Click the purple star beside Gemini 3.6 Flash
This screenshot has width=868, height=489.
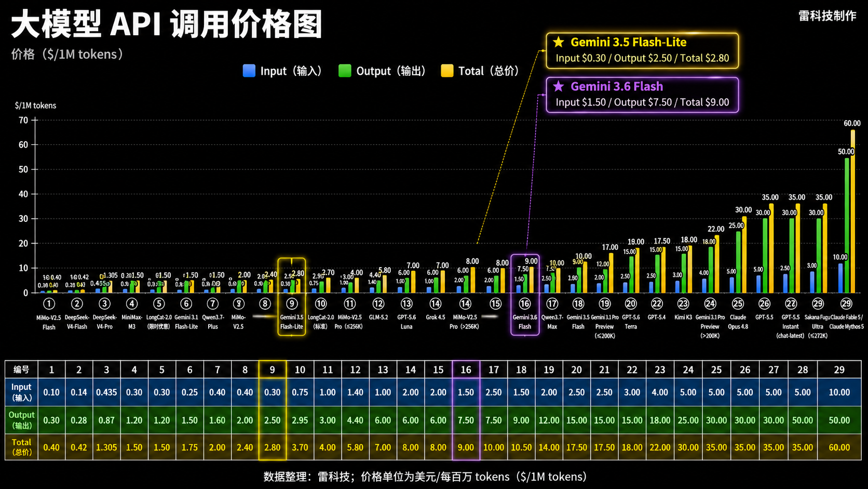tap(559, 86)
